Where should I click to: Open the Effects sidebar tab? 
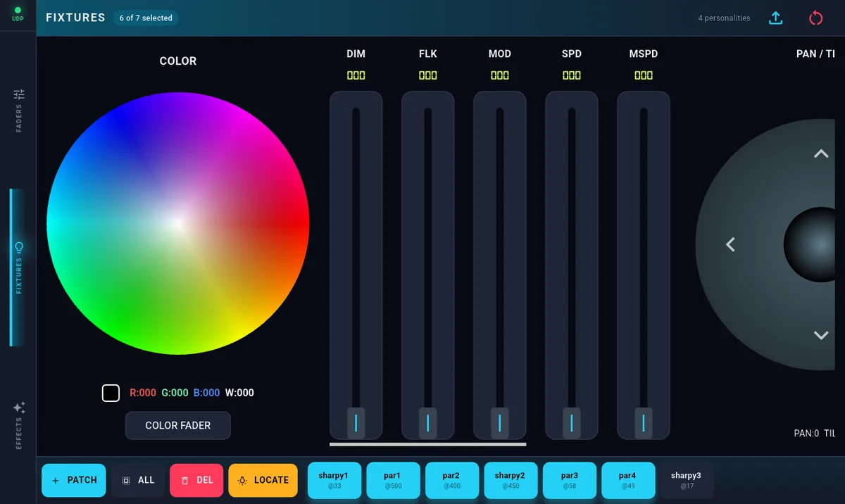[18, 424]
